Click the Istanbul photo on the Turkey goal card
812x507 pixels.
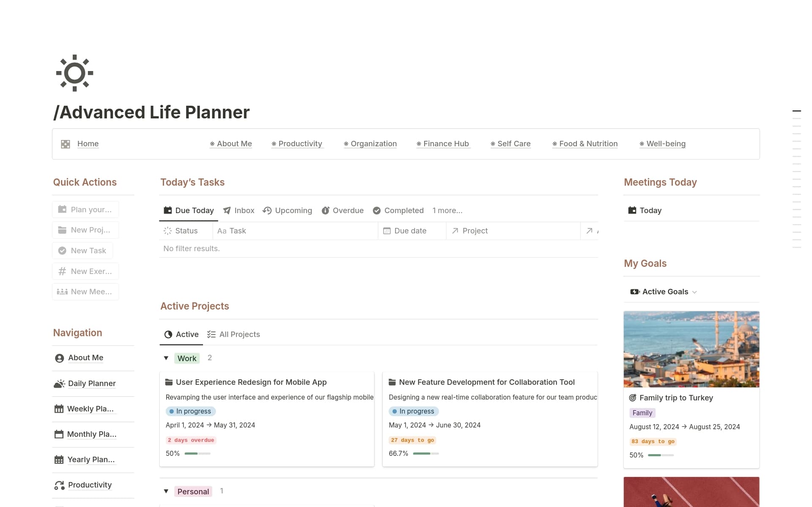click(x=691, y=349)
